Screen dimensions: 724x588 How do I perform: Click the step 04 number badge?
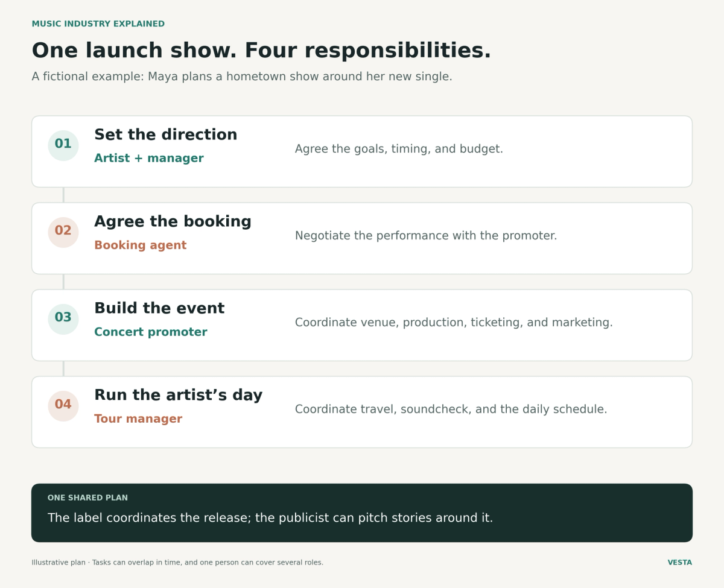pyautogui.click(x=63, y=406)
